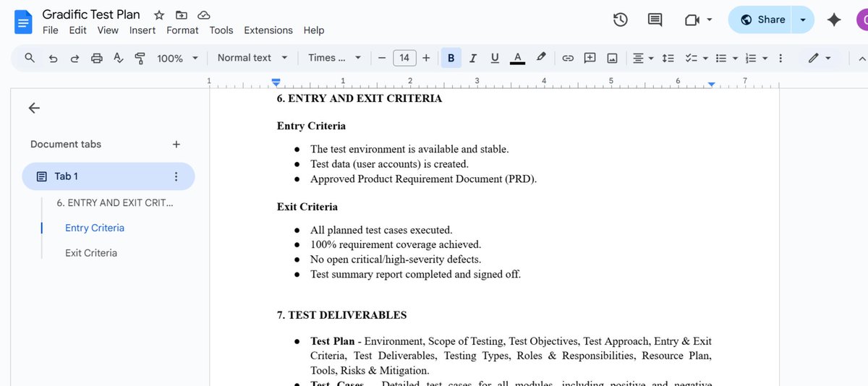Open editing mode pencil dropdown
Viewport: 868px width, 386px height.
[x=820, y=58]
